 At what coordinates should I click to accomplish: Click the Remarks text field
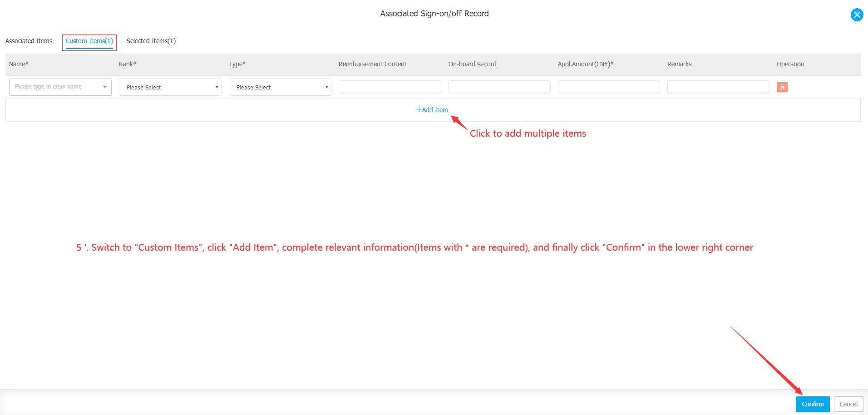(x=718, y=87)
